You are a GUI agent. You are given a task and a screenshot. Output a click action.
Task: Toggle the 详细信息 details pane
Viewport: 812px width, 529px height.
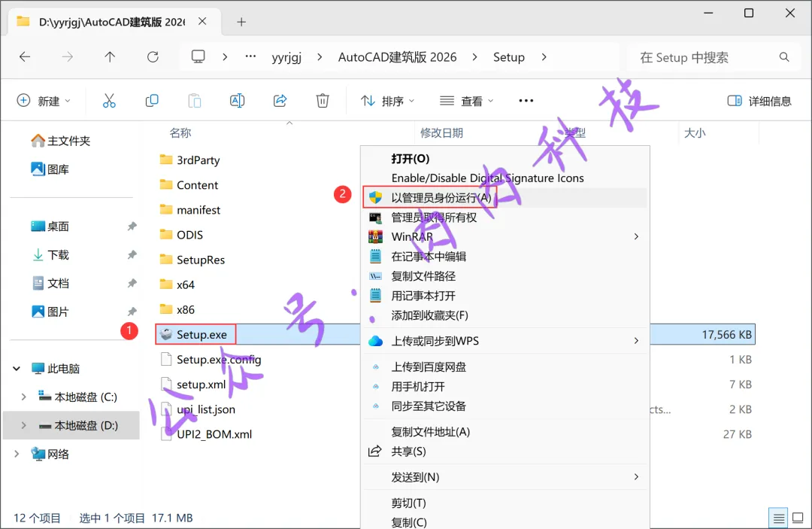pos(759,101)
